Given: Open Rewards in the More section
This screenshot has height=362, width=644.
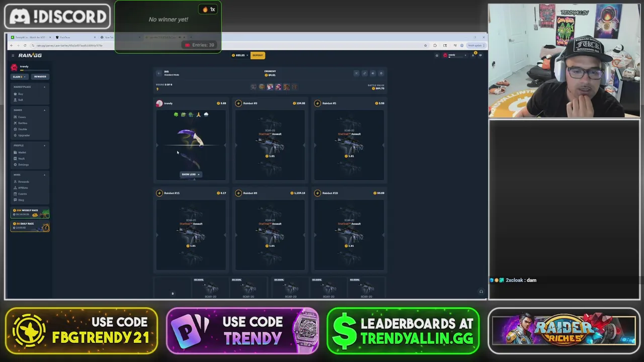Looking at the screenshot, I should pyautogui.click(x=23, y=182).
